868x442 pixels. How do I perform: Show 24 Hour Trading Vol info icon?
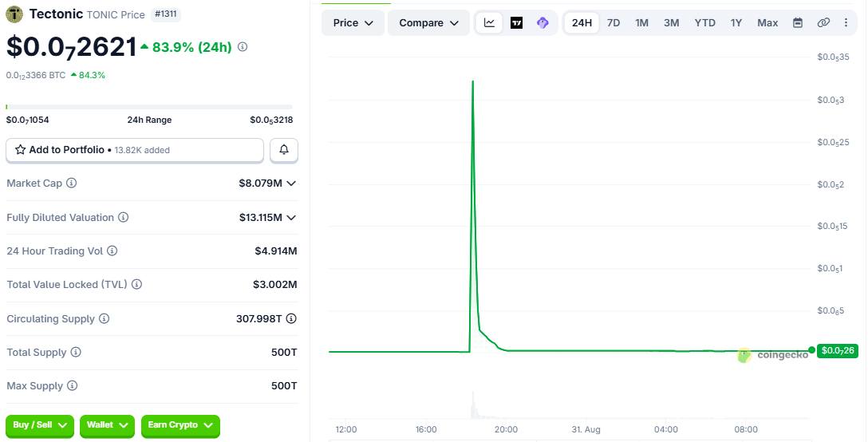[x=112, y=251]
